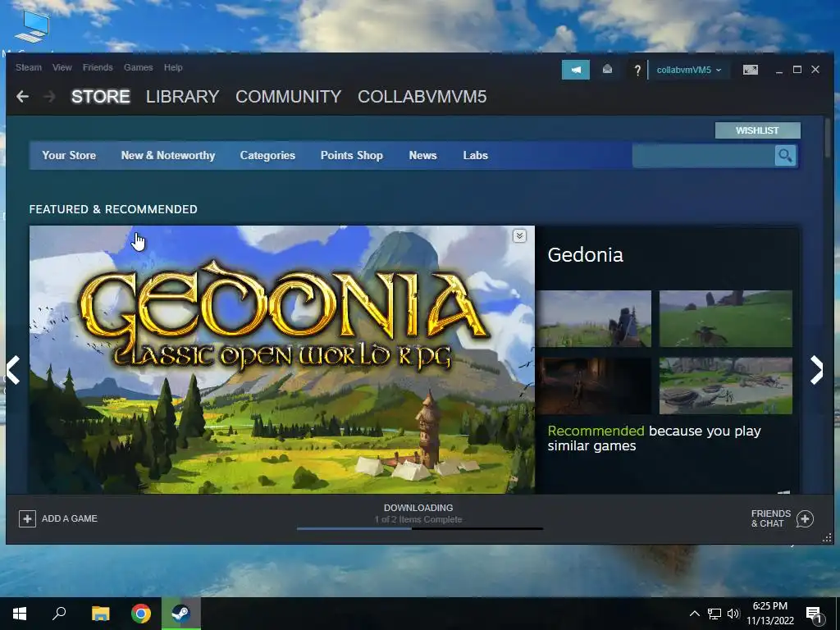Image resolution: width=840 pixels, height=630 pixels.
Task: Open the Points Shop link
Action: 351,155
